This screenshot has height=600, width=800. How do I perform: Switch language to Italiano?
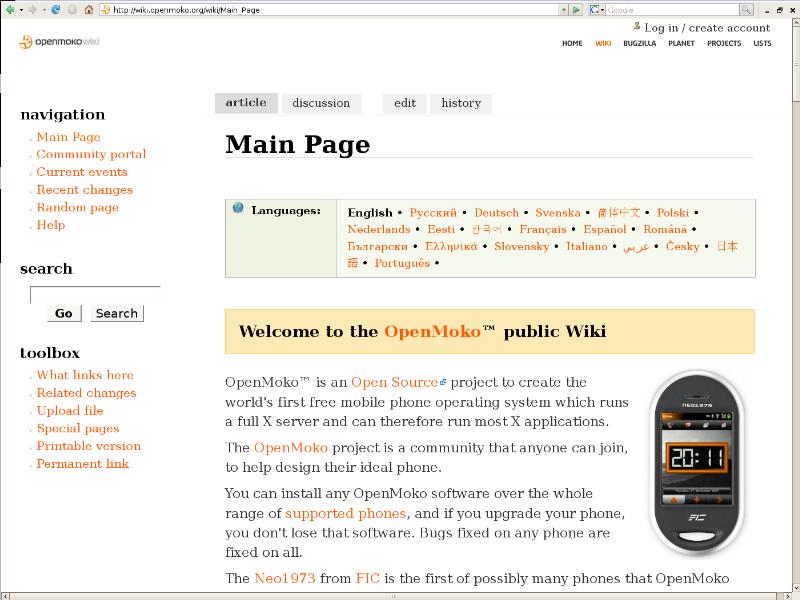(x=586, y=246)
